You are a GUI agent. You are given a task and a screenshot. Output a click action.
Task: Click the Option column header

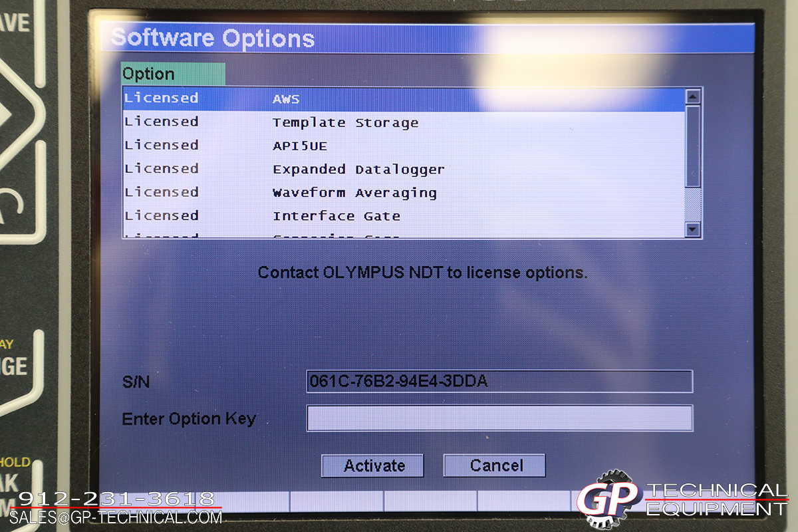(x=173, y=74)
